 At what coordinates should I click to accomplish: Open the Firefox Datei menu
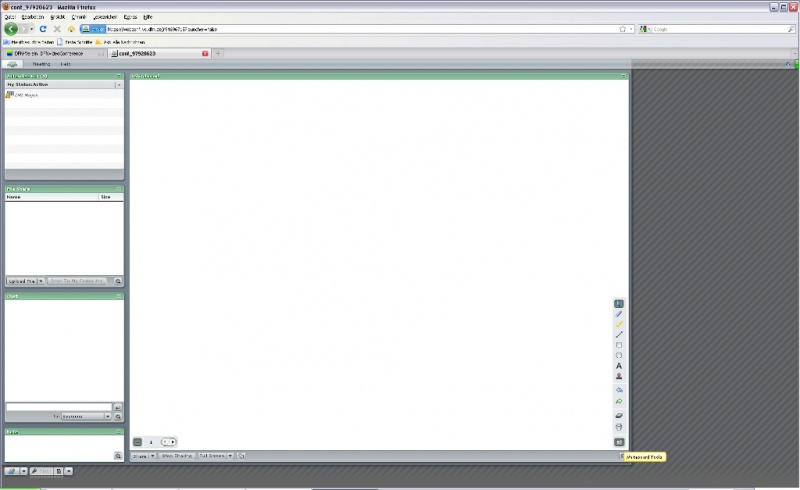(10, 17)
